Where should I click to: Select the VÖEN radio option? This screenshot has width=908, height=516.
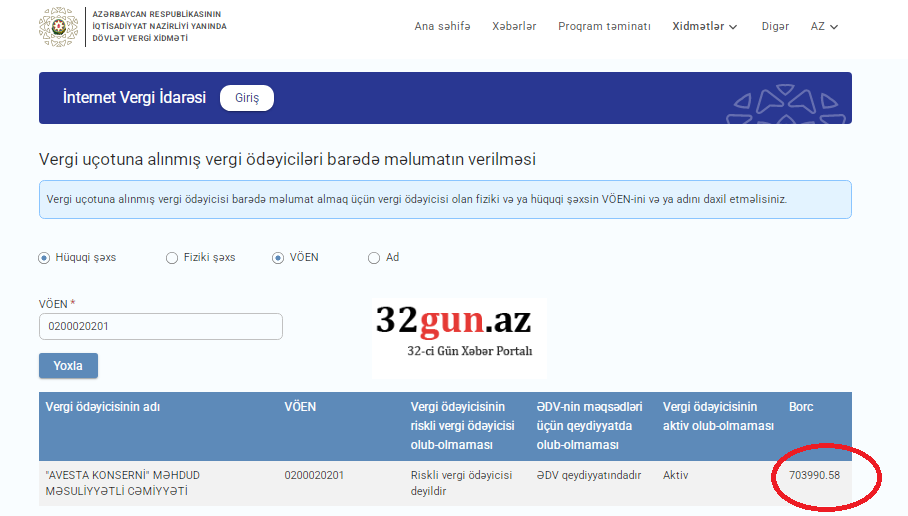pos(278,258)
